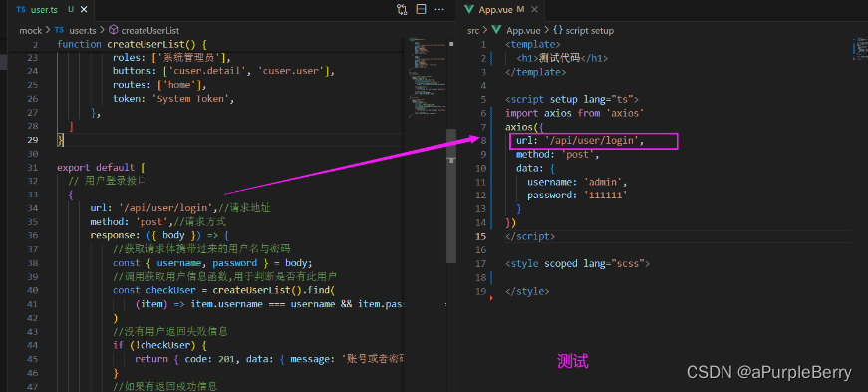This screenshot has height=392, width=868.
Task: Switch to the user.ts tab
Action: (50, 9)
